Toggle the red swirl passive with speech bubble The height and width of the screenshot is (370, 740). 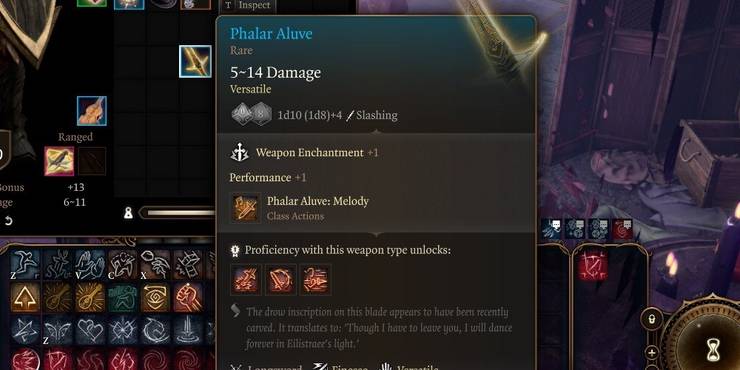pos(622,229)
